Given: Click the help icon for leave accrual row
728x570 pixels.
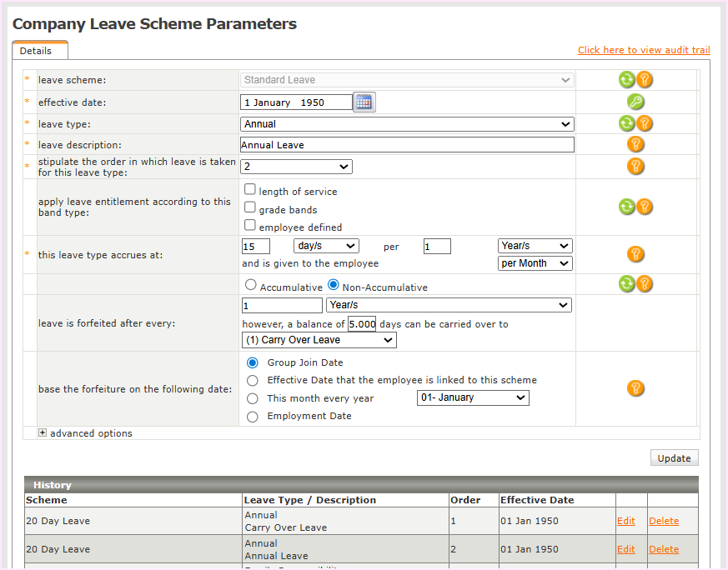Looking at the screenshot, I should [x=635, y=254].
